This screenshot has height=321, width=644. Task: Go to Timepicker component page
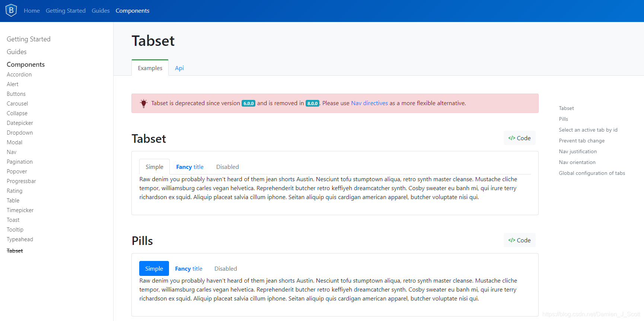pos(20,210)
